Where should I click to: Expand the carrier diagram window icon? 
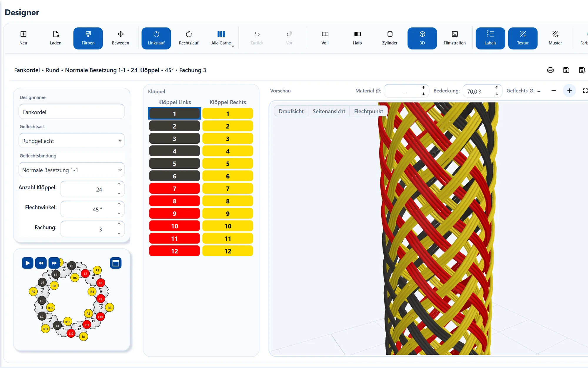pos(116,263)
